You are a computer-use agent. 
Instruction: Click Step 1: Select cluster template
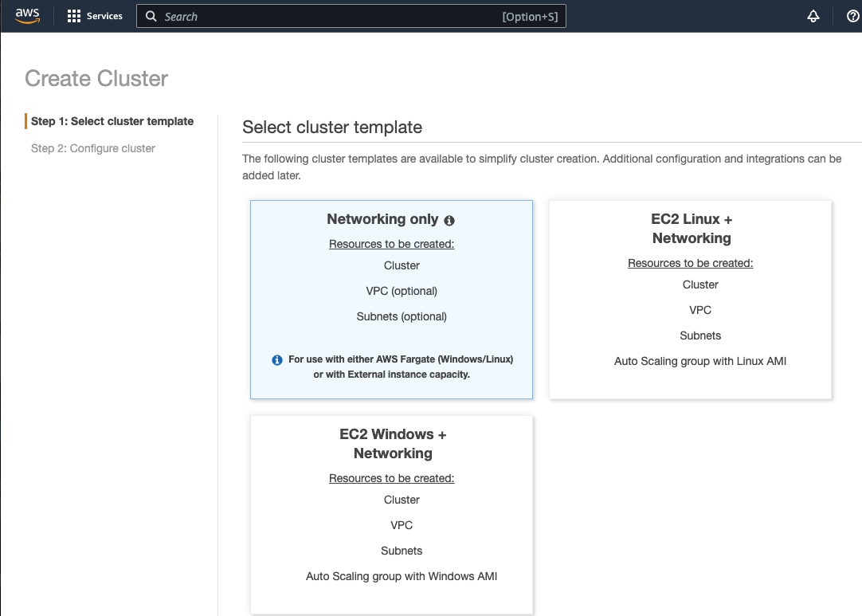(x=112, y=121)
